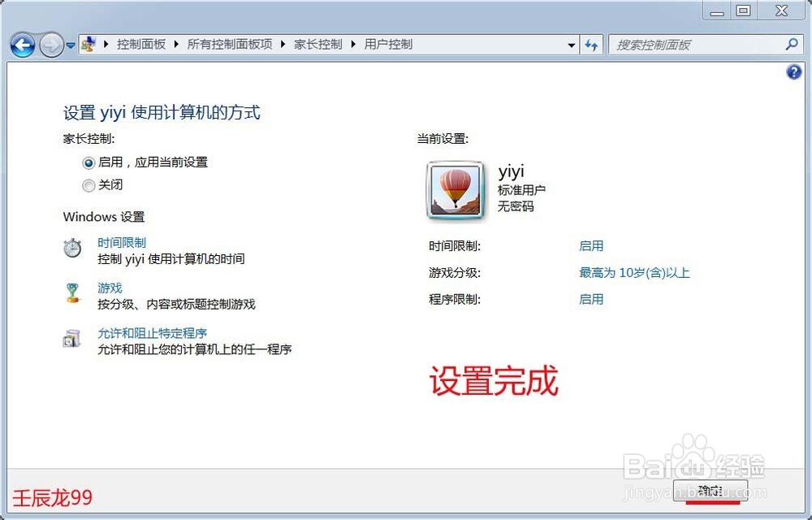The height and width of the screenshot is (520, 812).
Task: Open recent pages dropdown next to navigation arrows
Action: coord(71,45)
